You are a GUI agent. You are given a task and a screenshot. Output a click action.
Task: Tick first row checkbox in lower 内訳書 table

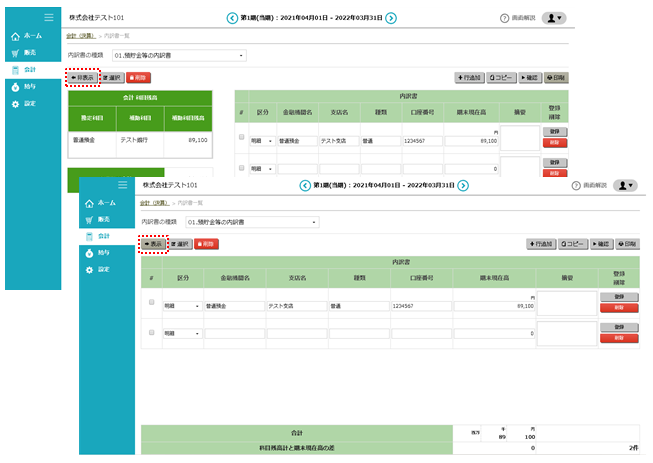(152, 301)
